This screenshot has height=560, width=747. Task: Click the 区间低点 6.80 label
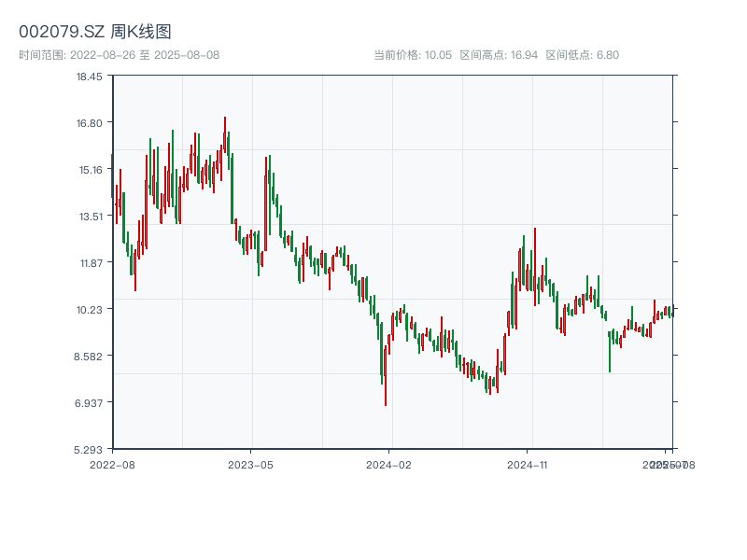click(582, 55)
